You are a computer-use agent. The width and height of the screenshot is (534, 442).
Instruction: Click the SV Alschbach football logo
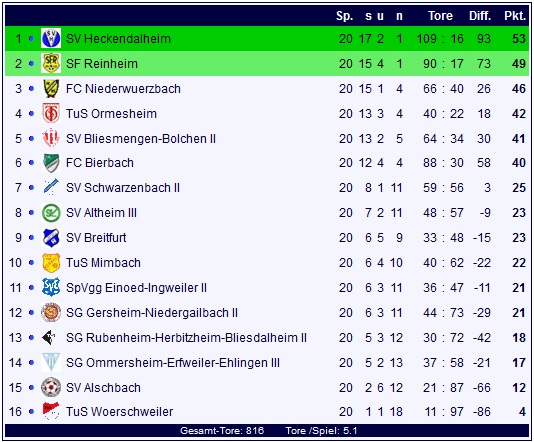(51, 387)
